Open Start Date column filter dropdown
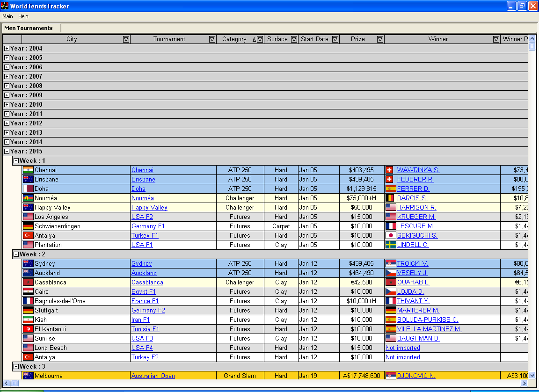 335,39
